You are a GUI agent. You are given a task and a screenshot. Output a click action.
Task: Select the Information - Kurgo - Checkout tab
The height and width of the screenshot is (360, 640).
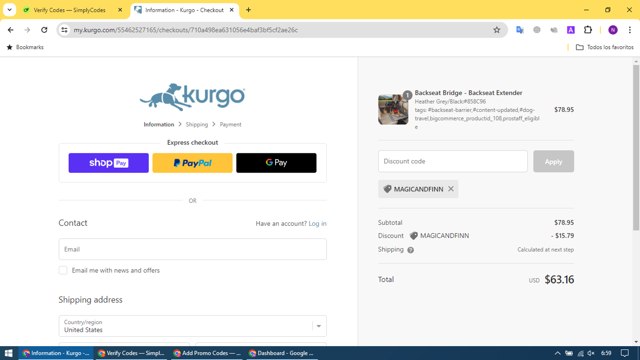[x=184, y=10]
